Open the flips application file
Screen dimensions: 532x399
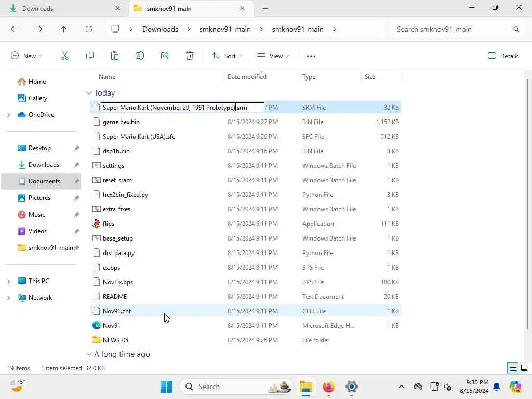point(109,224)
